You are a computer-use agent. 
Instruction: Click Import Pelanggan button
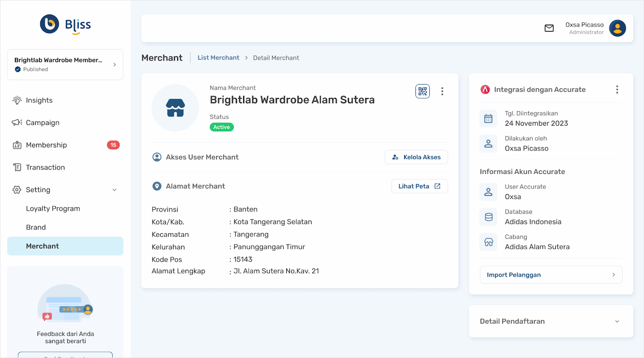551,275
